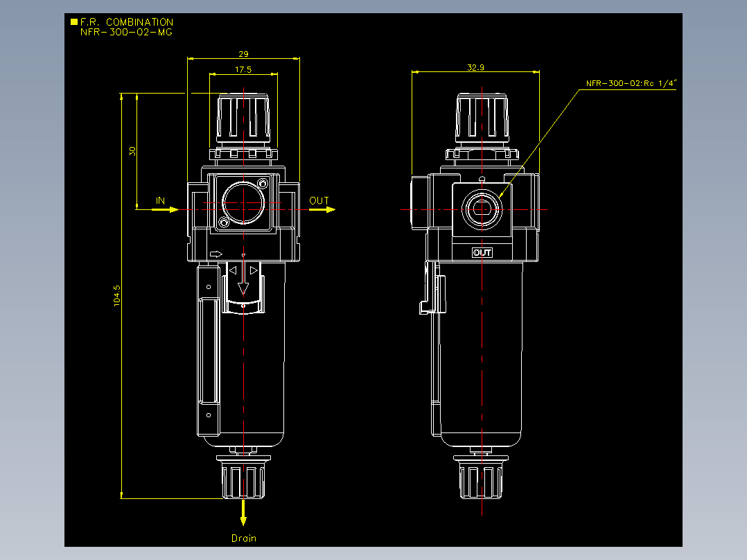Select the NFR-300-02:Rc 1/4" leader note
747x560 pixels.
[x=631, y=83]
